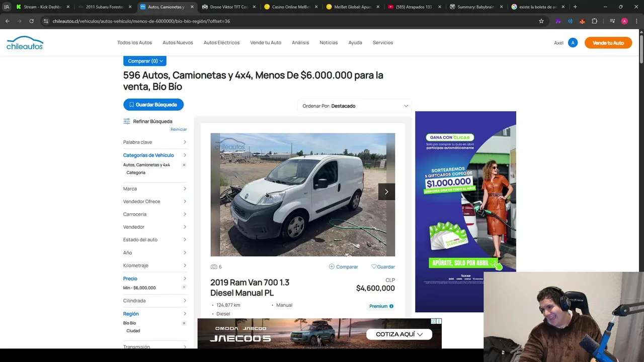Image resolution: width=644 pixels, height=362 pixels.
Task: Open the Servicios nav item
Action: pos(383,43)
